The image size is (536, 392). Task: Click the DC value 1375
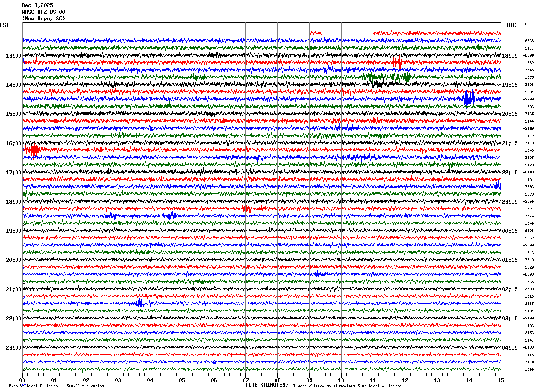529,77
